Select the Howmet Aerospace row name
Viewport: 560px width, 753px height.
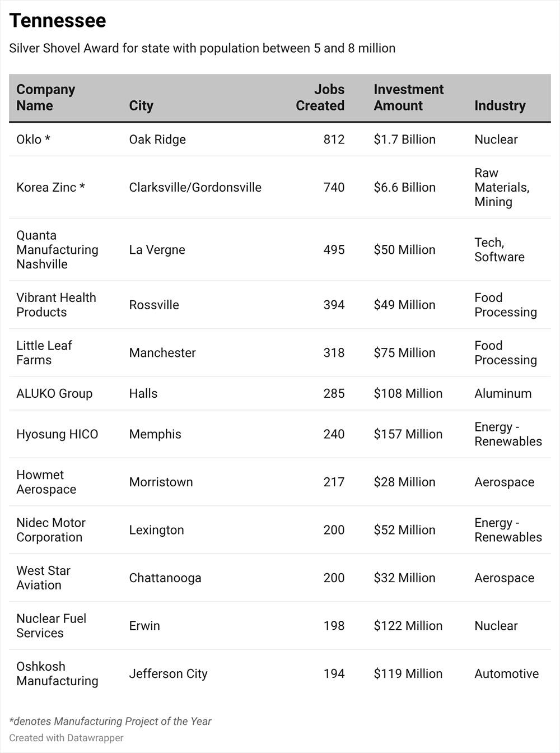pos(46,482)
